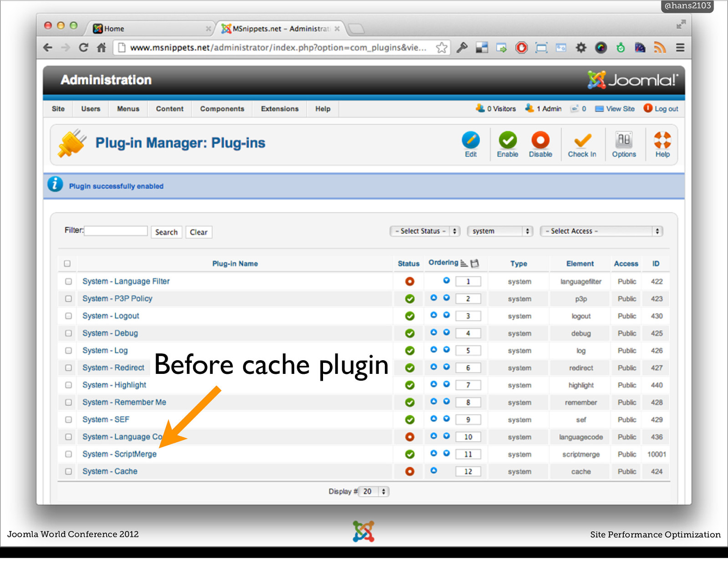This screenshot has width=728, height=561.
Task: Open the Chrome hamburger menu
Action: (680, 47)
